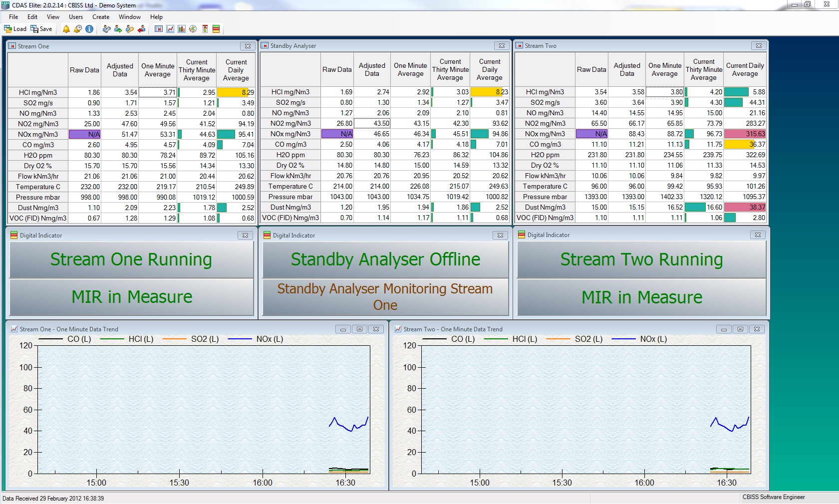Click Standby Analyser Monitoring Stream One indicator
Image resolution: width=839 pixels, height=504 pixels.
pyautogui.click(x=385, y=297)
